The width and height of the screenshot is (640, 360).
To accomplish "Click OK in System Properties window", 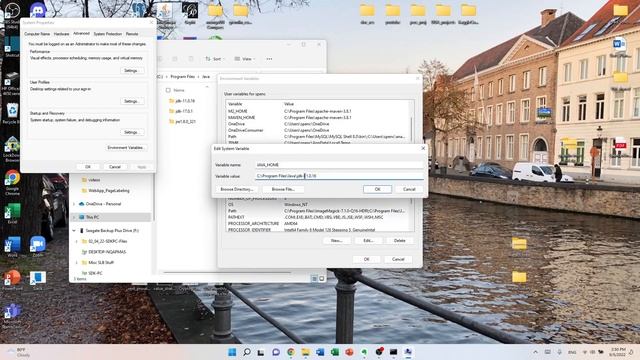I will click(x=88, y=167).
